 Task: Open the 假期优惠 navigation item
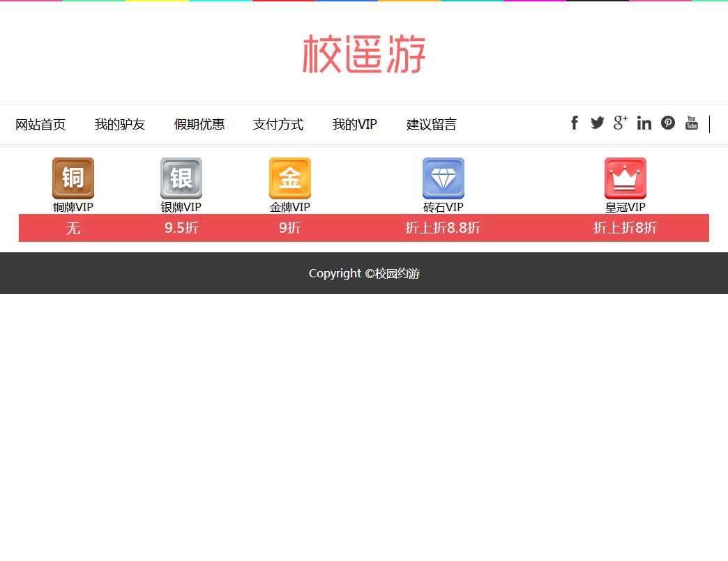199,125
